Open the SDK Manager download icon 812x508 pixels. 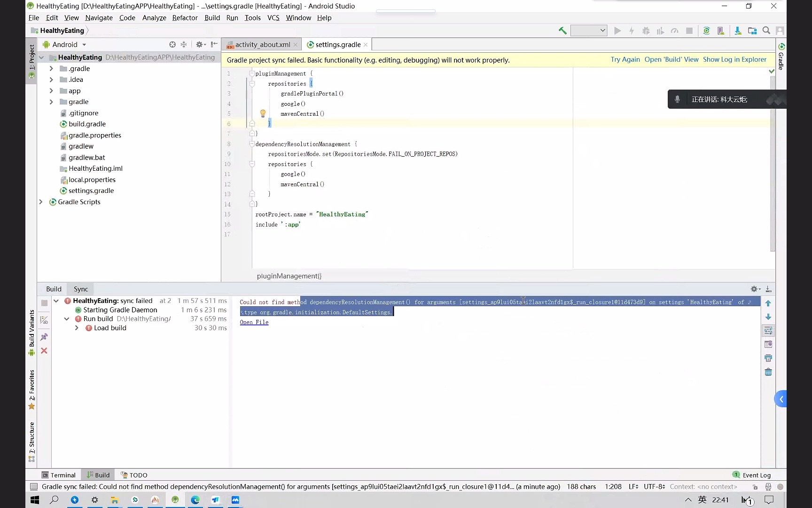[x=738, y=31]
